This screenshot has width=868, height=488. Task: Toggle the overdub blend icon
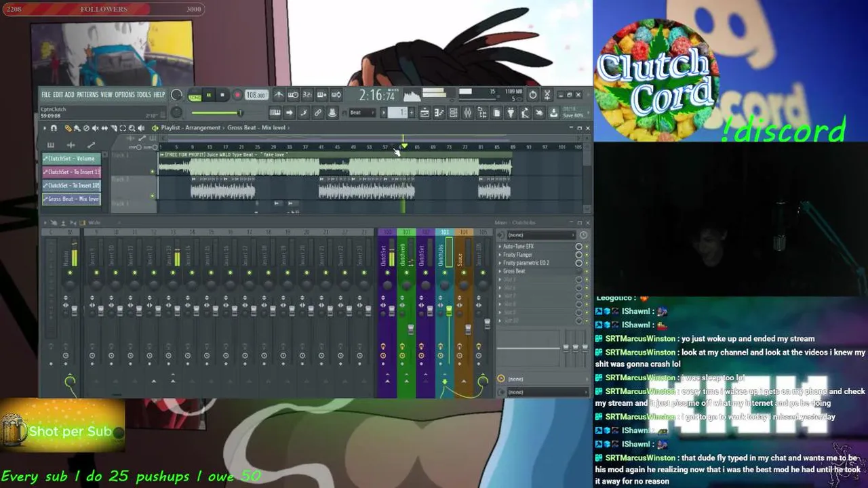[x=321, y=96]
